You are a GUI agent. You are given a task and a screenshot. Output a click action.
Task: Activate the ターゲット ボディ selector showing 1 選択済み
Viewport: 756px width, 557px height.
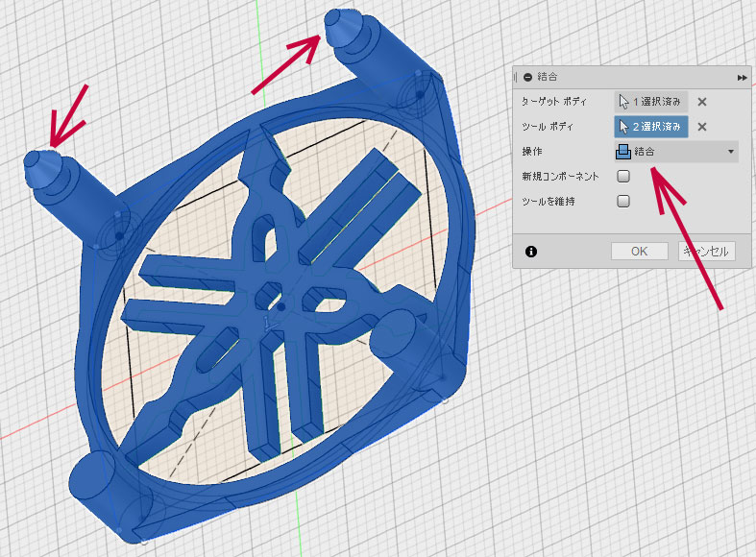pos(651,102)
